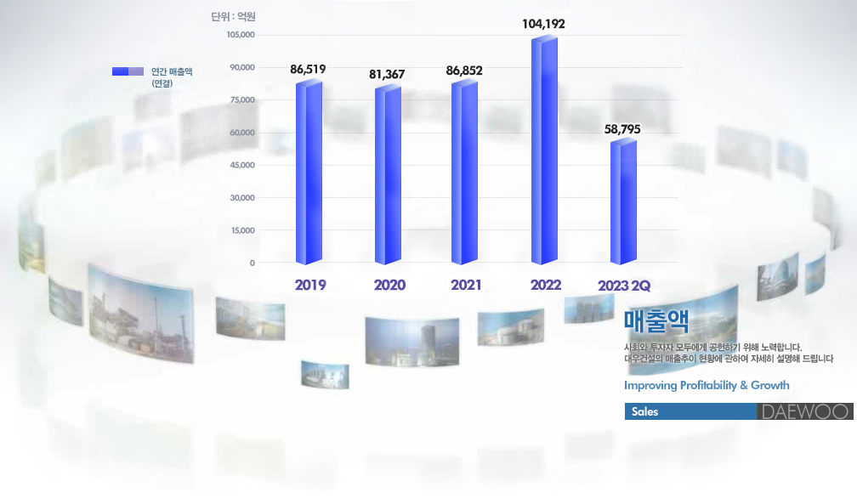Click the 58,795 value label
Screen dimensions: 857x504
click(x=622, y=129)
